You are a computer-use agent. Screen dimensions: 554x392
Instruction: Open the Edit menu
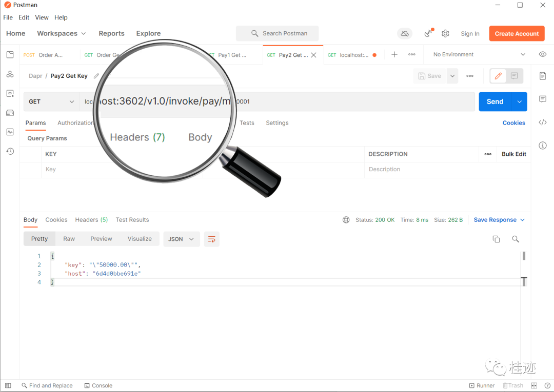click(24, 17)
